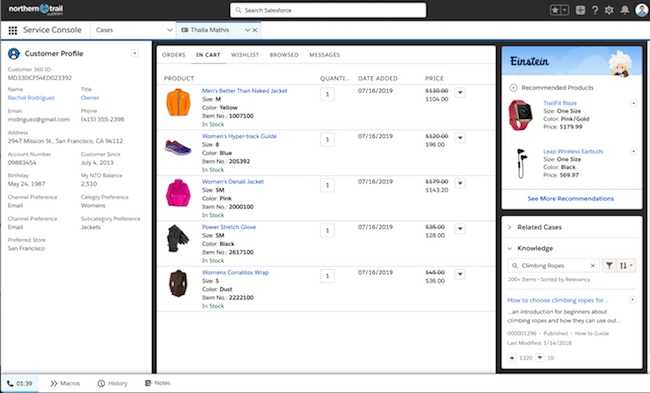Open Leap Wireless Earbuds product link
650x393 pixels.
click(x=573, y=151)
